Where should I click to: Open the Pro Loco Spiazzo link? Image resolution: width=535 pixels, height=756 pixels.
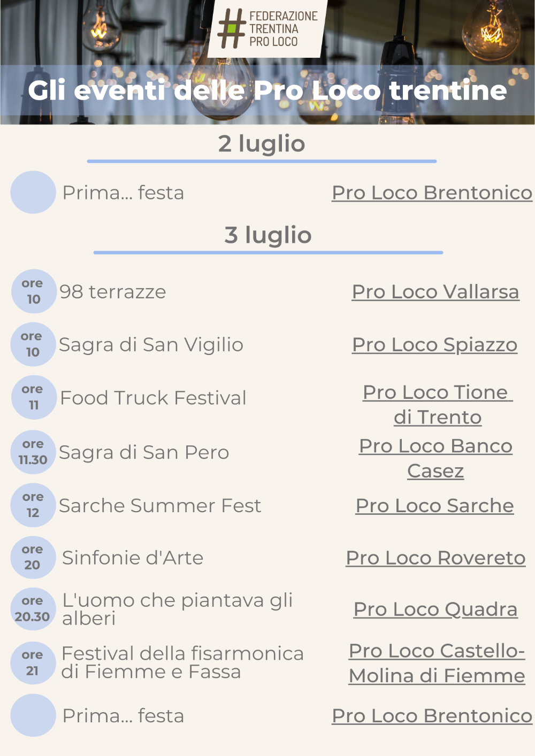pos(434,345)
